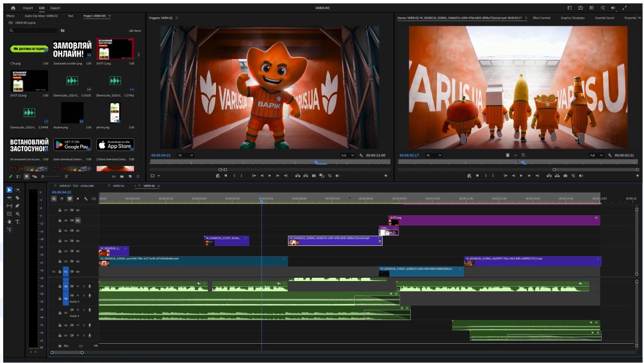The height and width of the screenshot is (363, 644).
Task: Step back one frame in Program monitor
Action: pos(262,175)
